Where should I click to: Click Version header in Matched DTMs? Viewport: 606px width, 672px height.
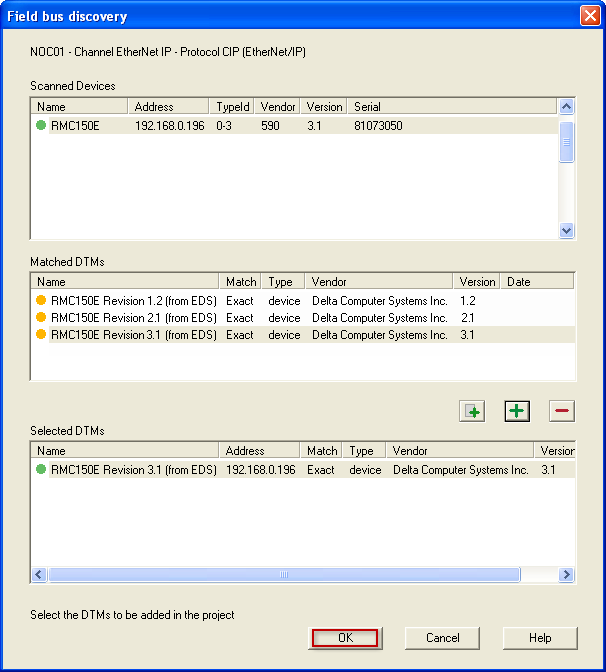point(477,282)
